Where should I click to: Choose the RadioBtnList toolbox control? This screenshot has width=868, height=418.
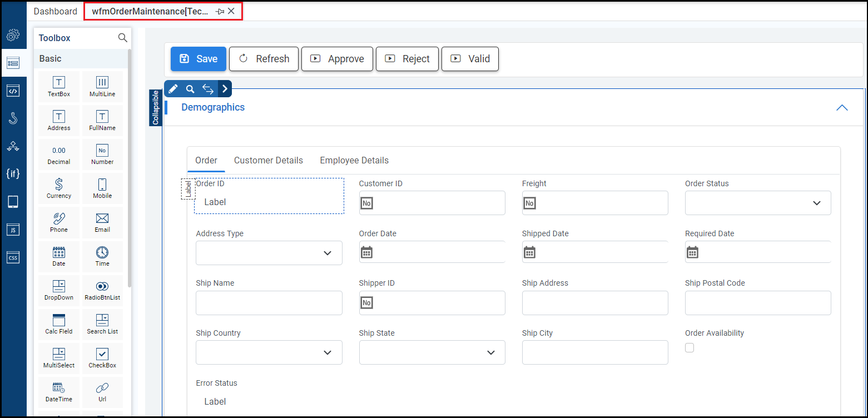pyautogui.click(x=102, y=290)
